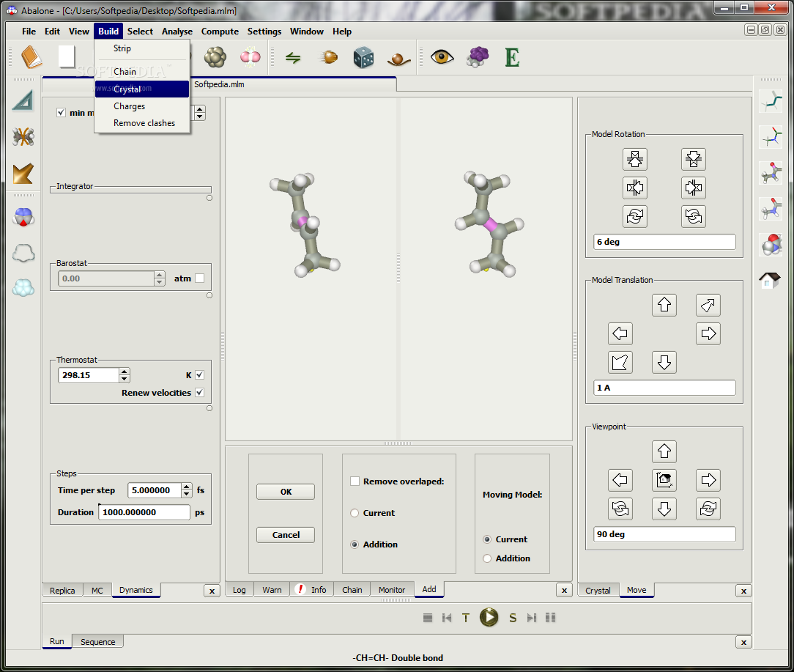Image resolution: width=794 pixels, height=672 pixels.
Task: Click the outline cloud surface icon
Action: click(23, 252)
